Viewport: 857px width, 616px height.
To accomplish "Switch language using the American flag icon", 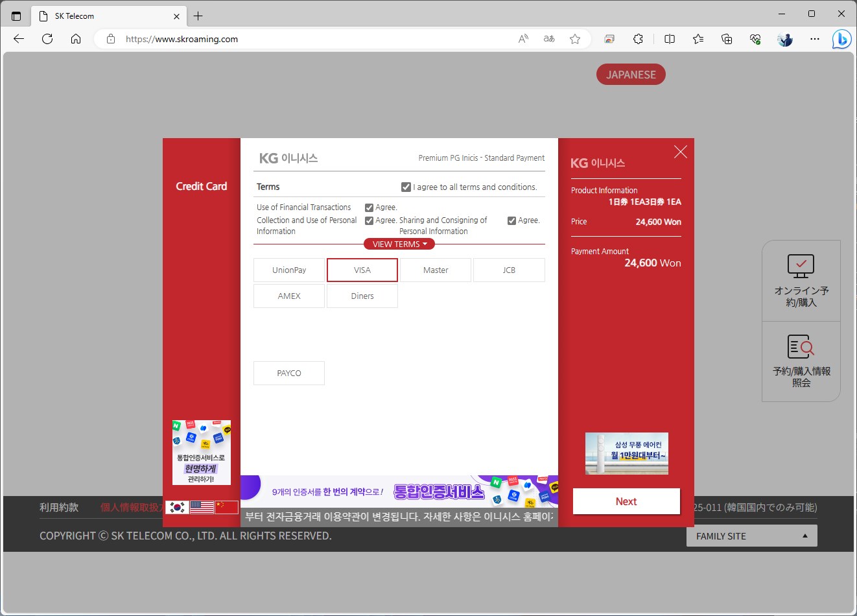I will [201, 506].
